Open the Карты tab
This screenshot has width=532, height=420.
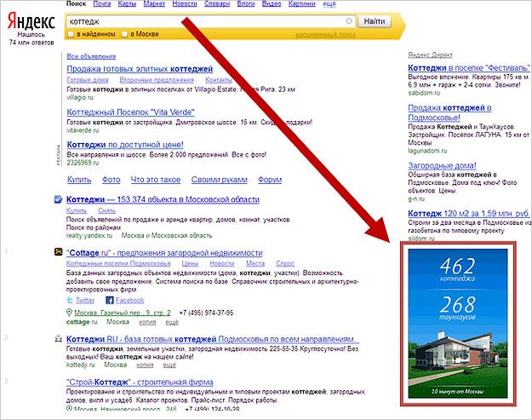click(x=127, y=3)
